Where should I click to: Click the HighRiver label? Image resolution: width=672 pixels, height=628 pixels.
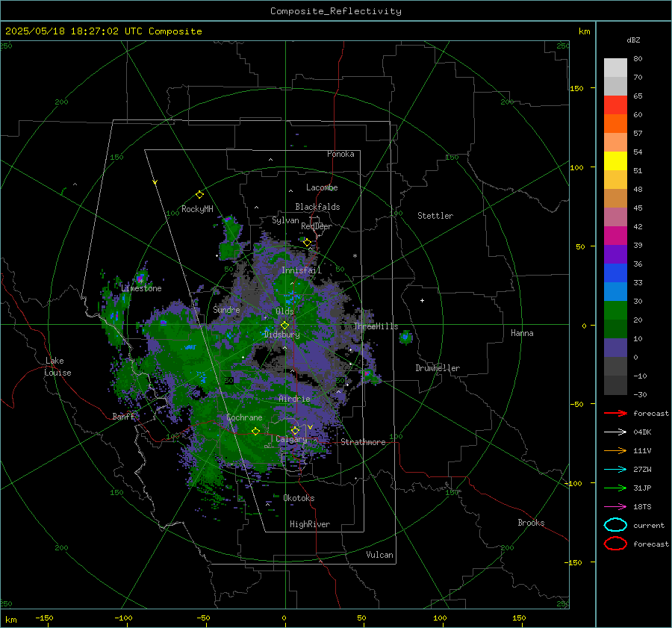click(x=310, y=524)
